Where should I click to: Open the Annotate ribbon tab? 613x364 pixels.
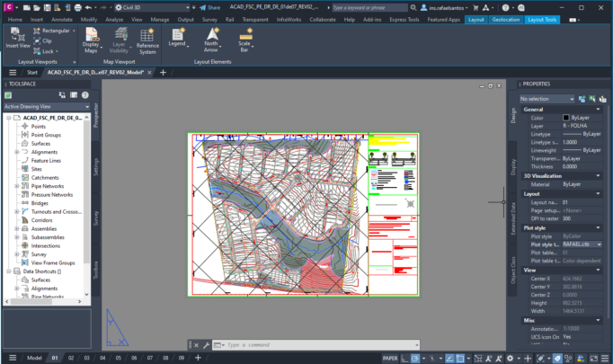pyautogui.click(x=61, y=18)
